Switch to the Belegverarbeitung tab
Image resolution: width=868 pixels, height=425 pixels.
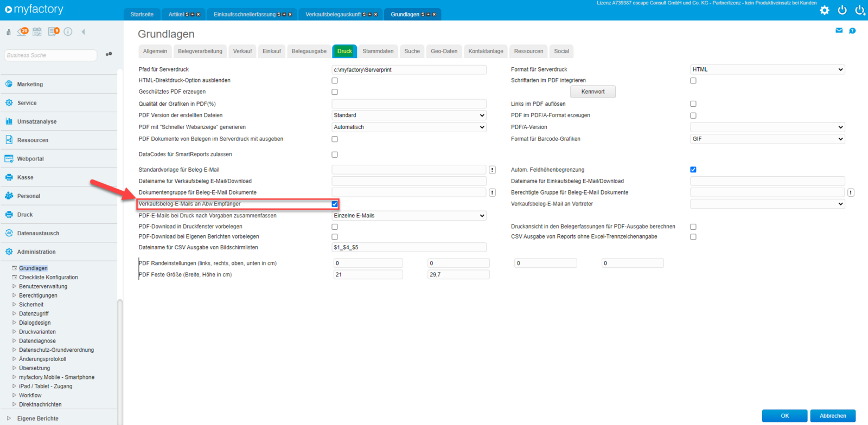coord(200,51)
